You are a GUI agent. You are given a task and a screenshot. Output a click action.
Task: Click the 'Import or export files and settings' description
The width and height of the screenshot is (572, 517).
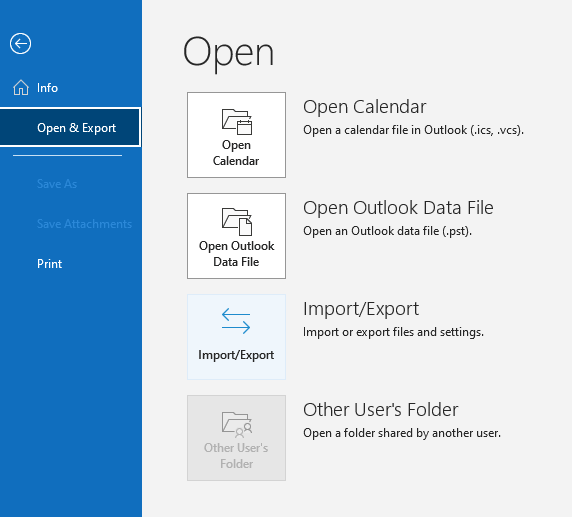[x=393, y=332]
